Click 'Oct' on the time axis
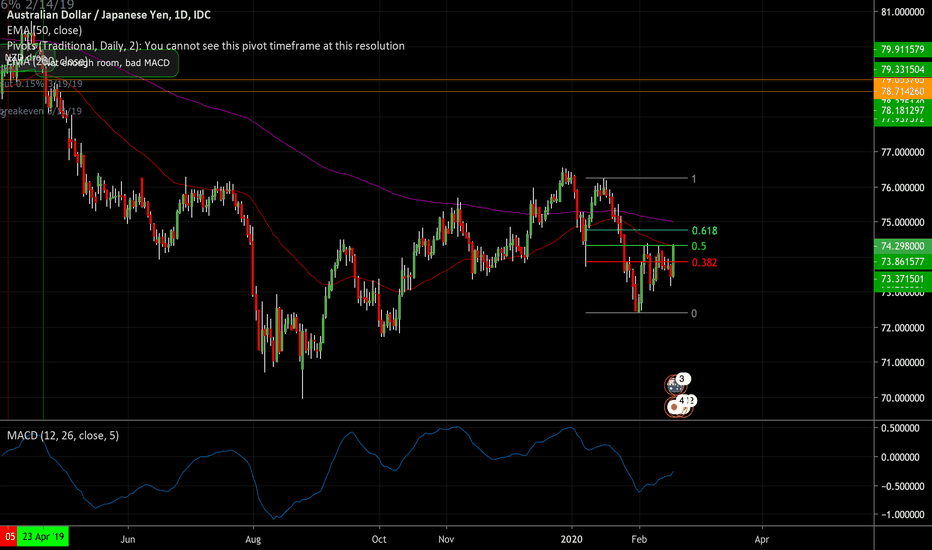The image size is (932, 550). pyautogui.click(x=379, y=539)
